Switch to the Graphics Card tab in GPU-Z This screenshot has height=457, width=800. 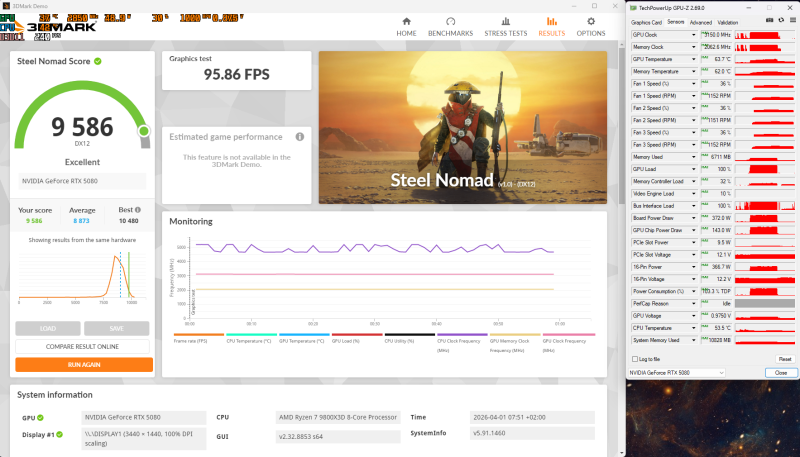pos(646,22)
